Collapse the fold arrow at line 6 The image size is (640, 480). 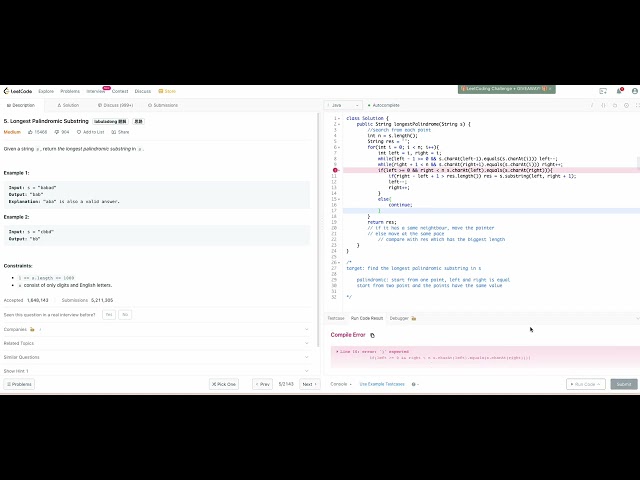tap(339, 147)
